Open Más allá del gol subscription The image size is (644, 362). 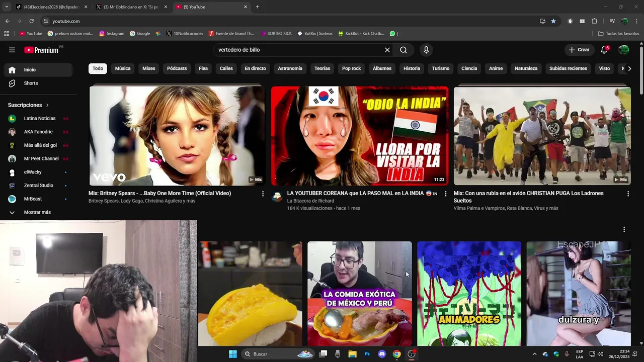pyautogui.click(x=38, y=145)
